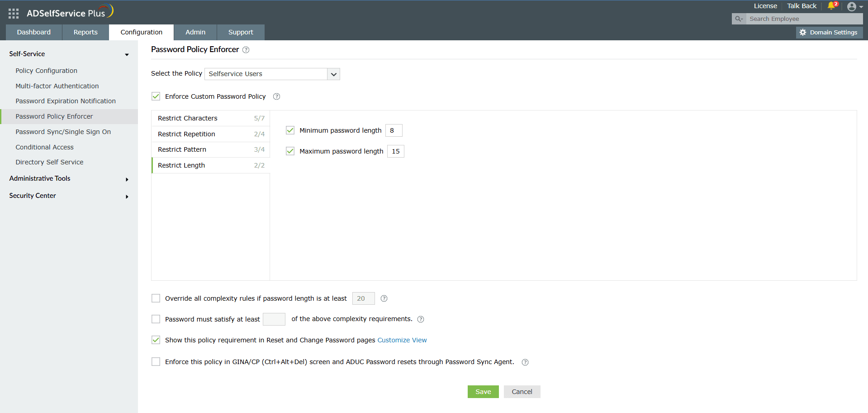Select Password Policy Enforcer in sidebar
The height and width of the screenshot is (413, 868).
coord(69,116)
